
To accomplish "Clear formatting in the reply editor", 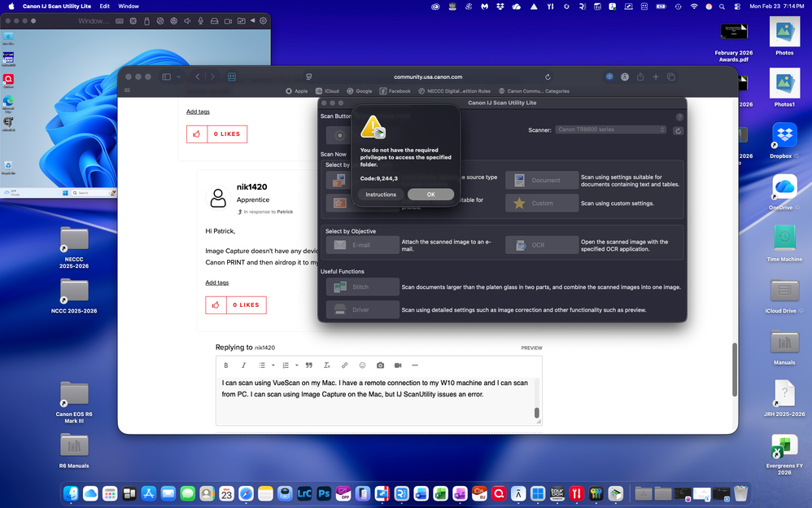I will coord(327,366).
